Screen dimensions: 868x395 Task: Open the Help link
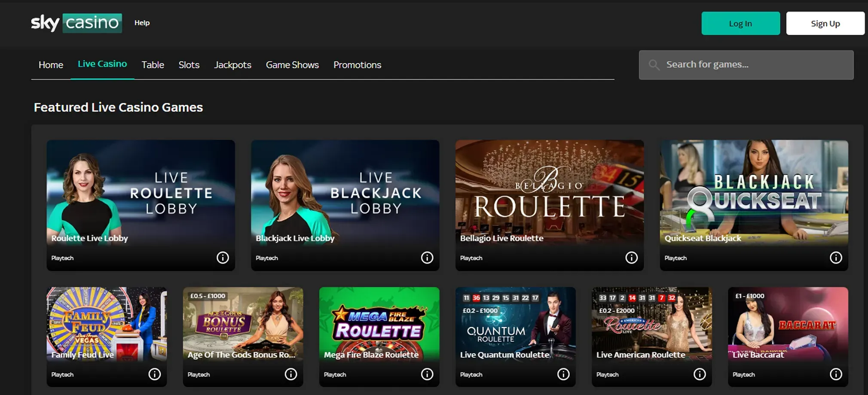click(x=142, y=23)
